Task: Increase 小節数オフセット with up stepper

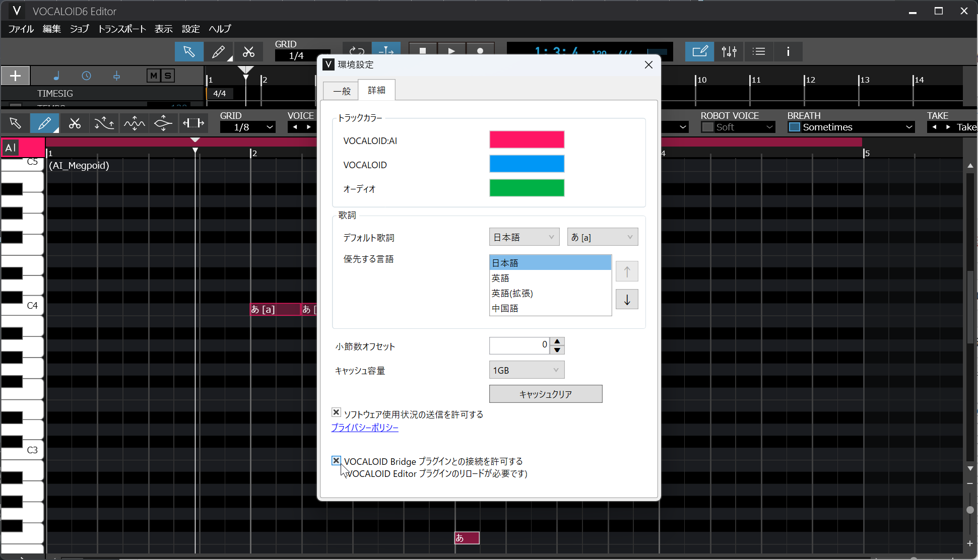Action: point(557,341)
